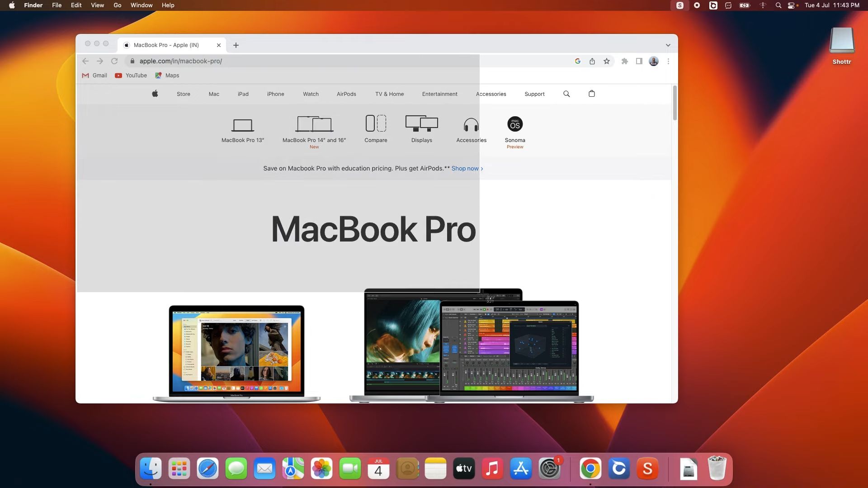Screen dimensions: 868x488
Task: Open the Apple menu in menu bar
Action: [x=12, y=5]
